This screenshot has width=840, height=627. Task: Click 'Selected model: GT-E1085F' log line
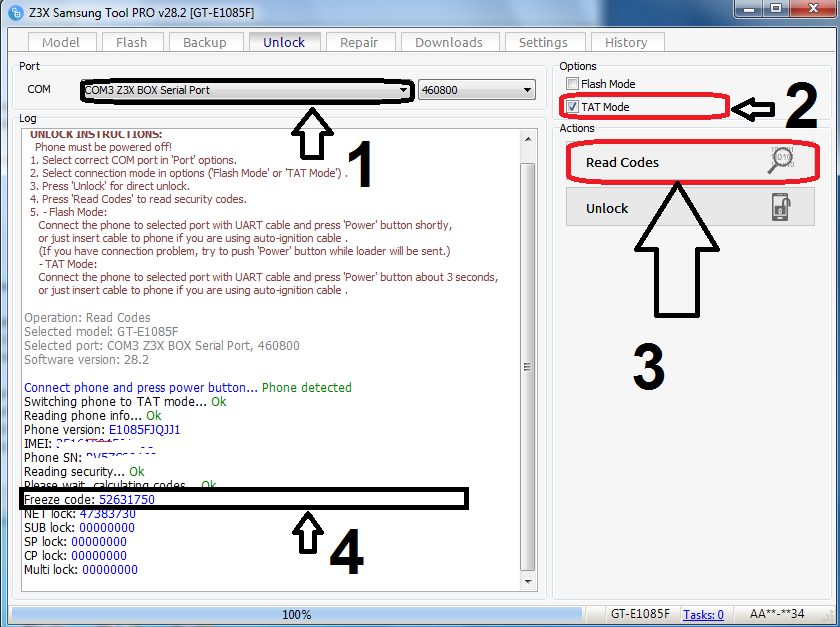[101, 332]
